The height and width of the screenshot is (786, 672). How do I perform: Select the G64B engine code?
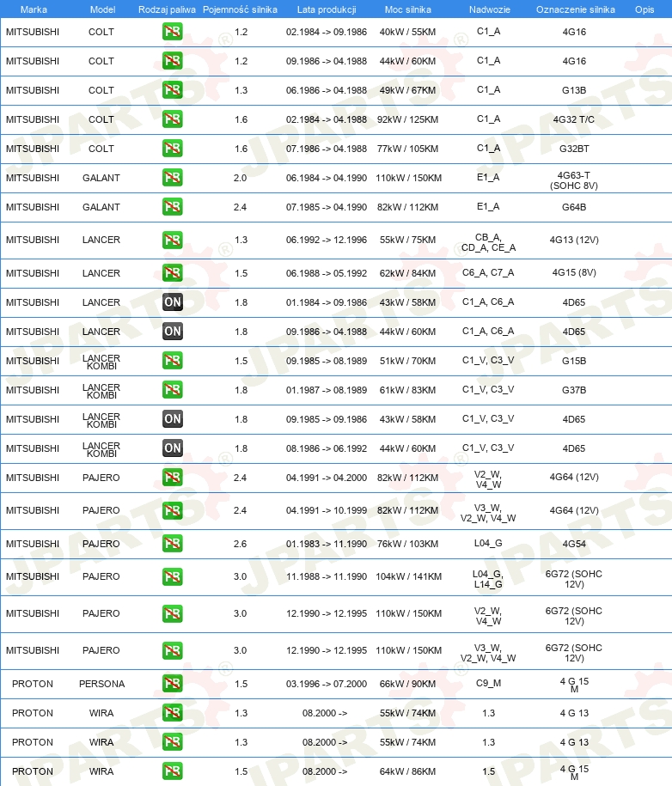pos(574,207)
